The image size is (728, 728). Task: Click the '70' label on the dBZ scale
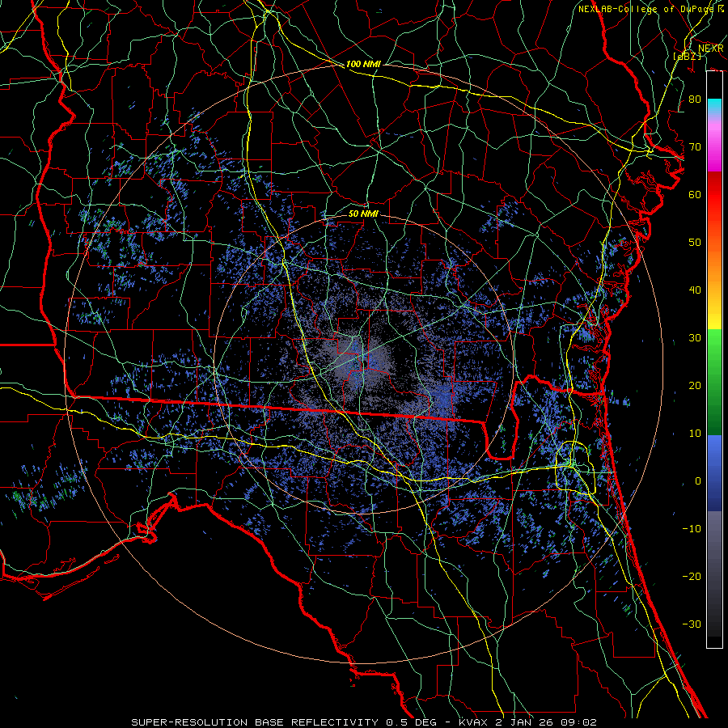pyautogui.click(x=695, y=146)
